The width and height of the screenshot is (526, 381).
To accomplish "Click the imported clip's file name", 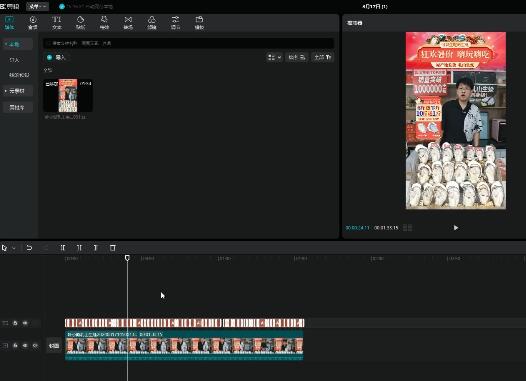I will (65, 117).
